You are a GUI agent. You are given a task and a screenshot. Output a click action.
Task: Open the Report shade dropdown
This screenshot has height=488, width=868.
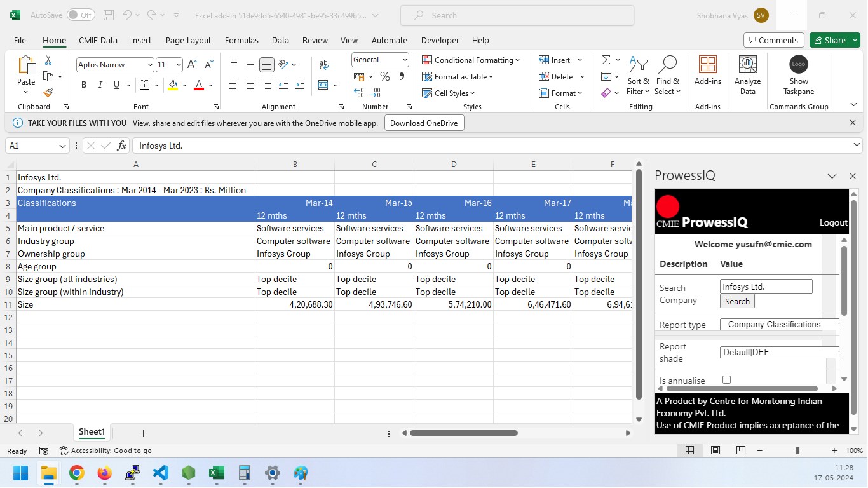coord(781,352)
